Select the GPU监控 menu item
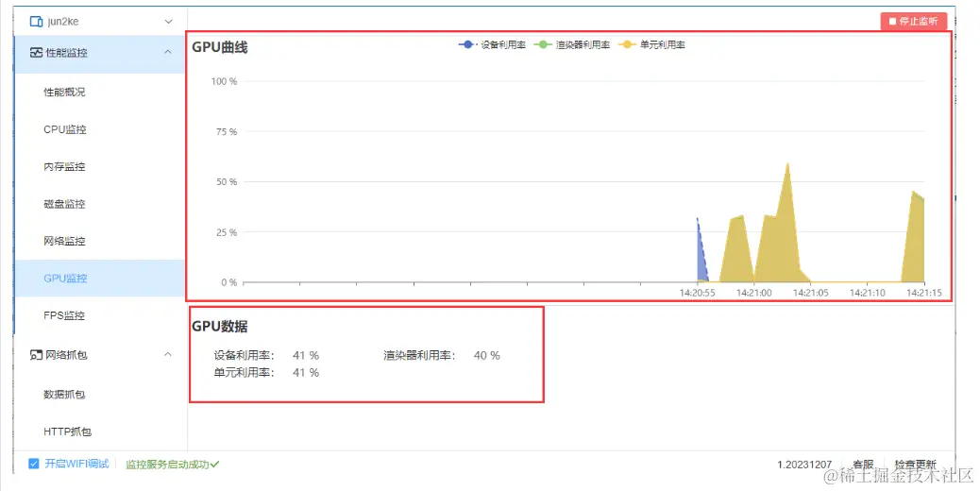 click(x=100, y=279)
